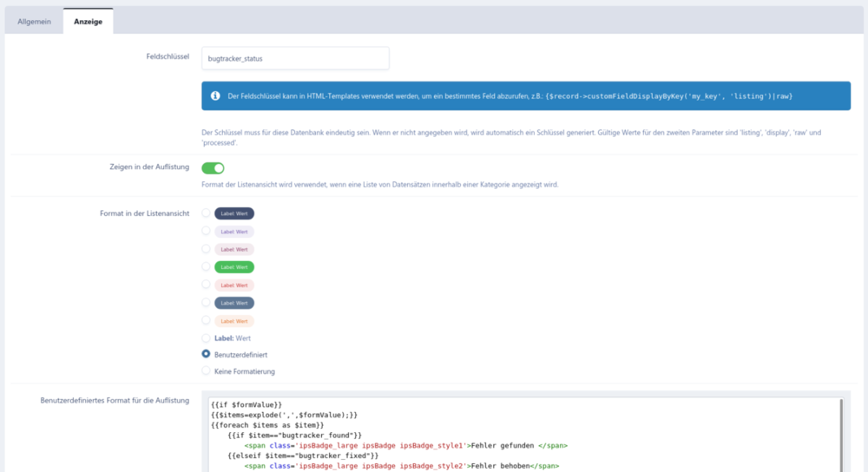The image size is (868, 472).
Task: Select the light orange badge format radio
Action: pos(206,320)
